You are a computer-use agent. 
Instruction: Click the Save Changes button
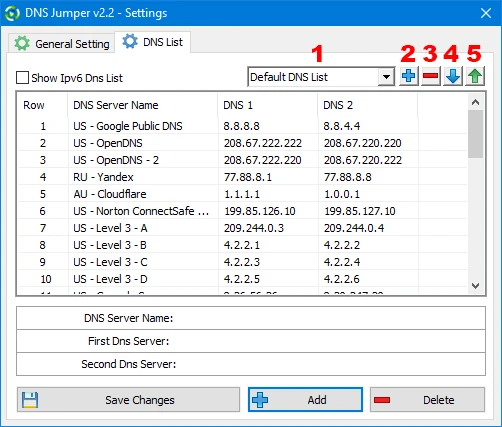tap(128, 399)
